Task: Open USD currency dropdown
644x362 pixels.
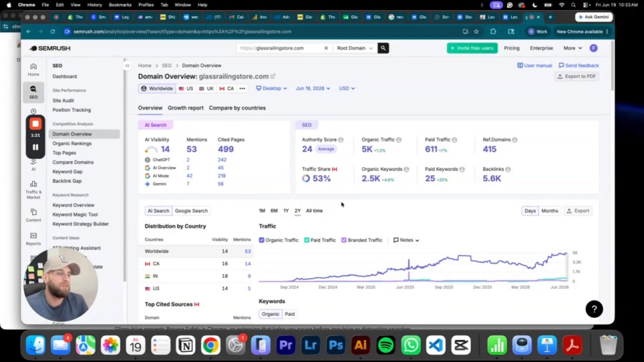Action: tap(347, 88)
